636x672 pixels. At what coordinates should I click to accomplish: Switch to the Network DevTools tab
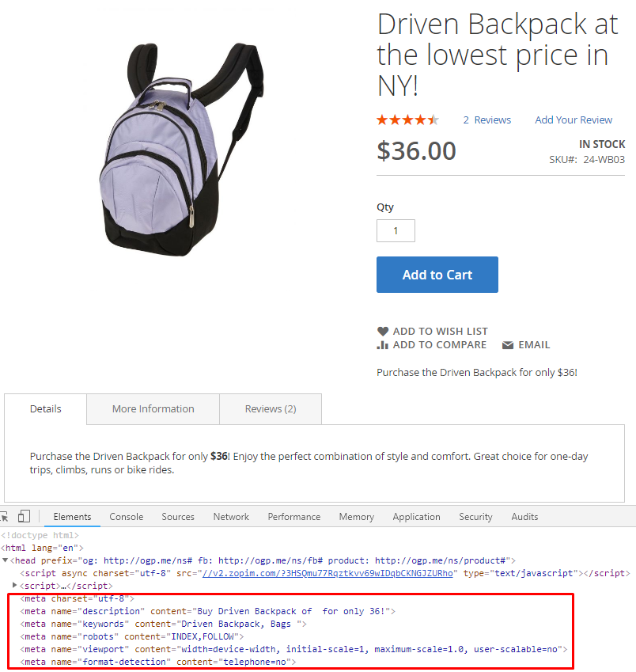231,517
